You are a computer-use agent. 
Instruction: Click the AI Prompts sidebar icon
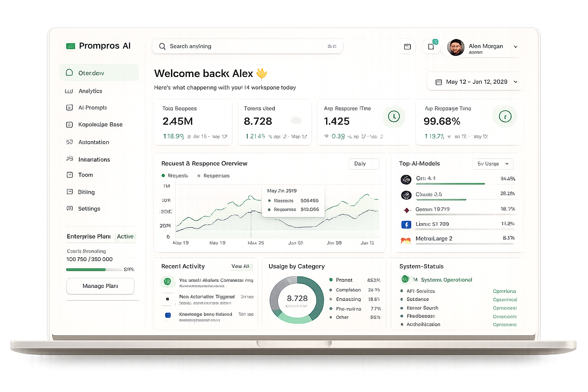coord(69,108)
